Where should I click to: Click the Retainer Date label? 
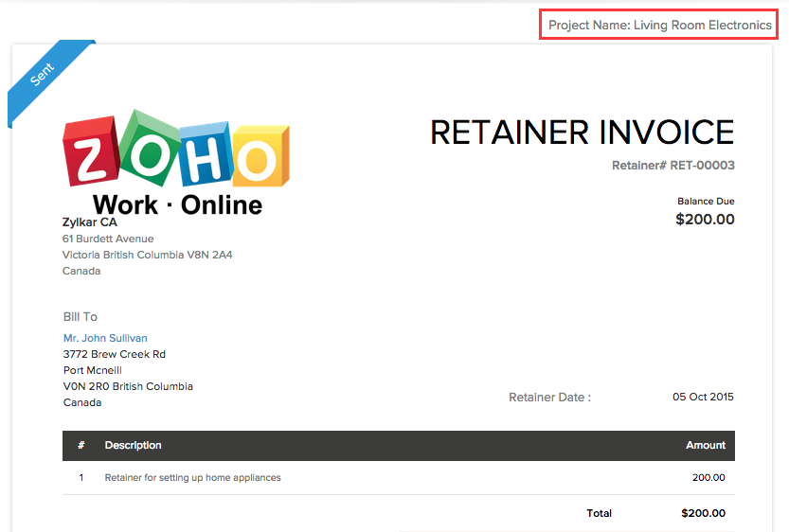[x=549, y=398]
